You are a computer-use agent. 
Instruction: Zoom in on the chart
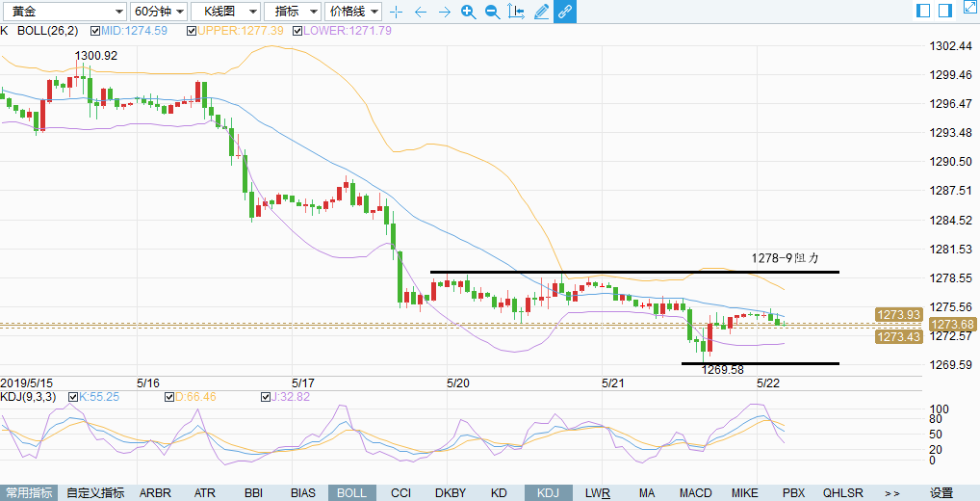pyautogui.click(x=468, y=12)
